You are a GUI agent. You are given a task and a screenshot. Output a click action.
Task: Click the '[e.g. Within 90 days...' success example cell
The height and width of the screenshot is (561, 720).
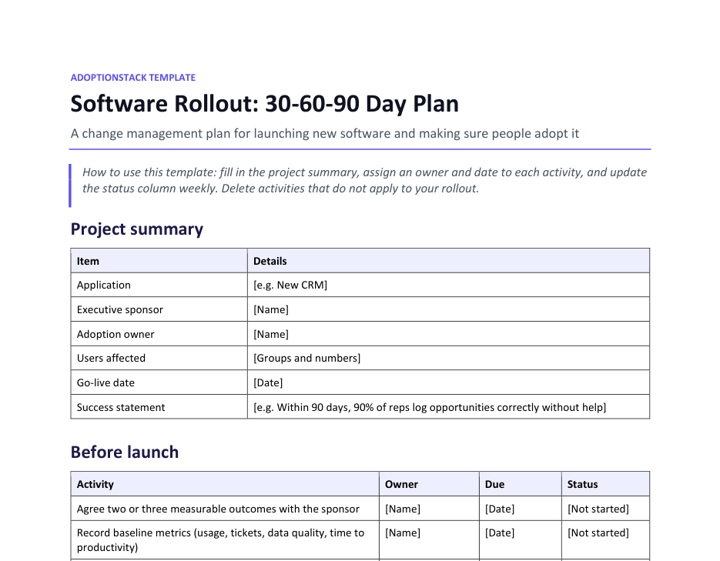[449, 407]
